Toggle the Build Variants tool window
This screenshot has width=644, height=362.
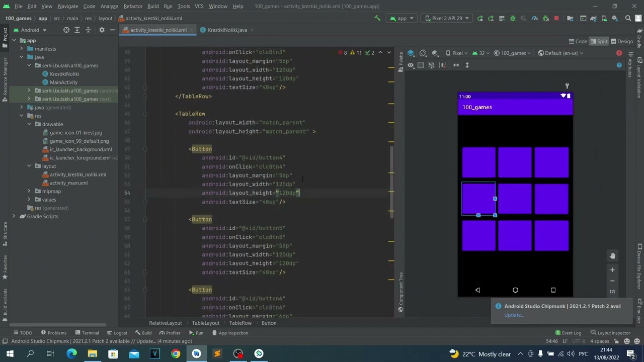click(x=5, y=304)
